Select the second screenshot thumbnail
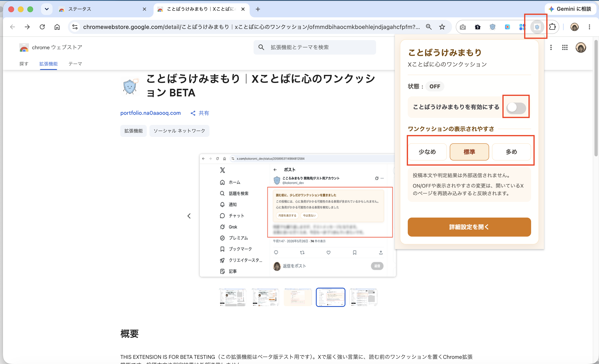The width and height of the screenshot is (599, 364). point(265,297)
